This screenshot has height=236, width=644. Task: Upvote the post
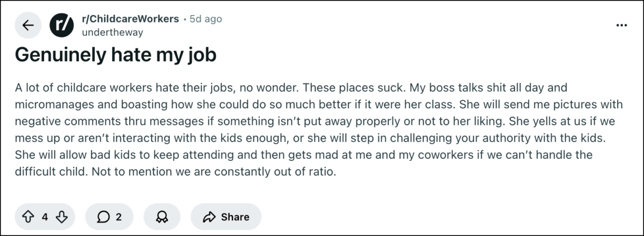click(28, 217)
